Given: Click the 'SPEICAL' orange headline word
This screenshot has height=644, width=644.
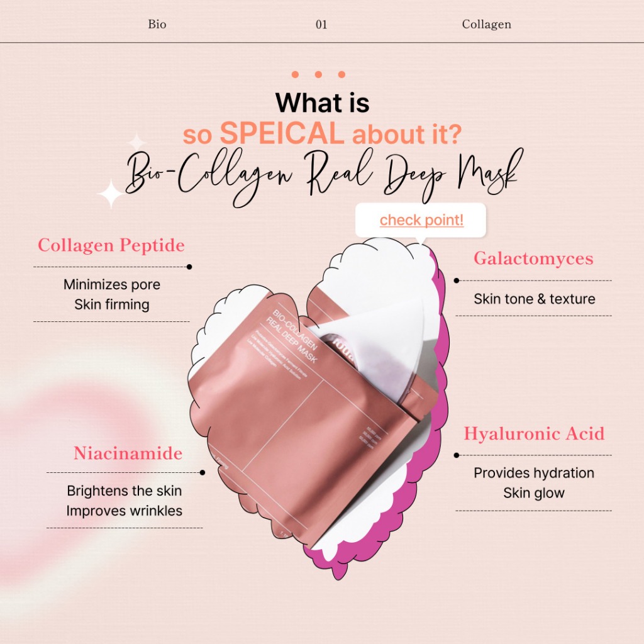Looking at the screenshot, I should (282, 133).
